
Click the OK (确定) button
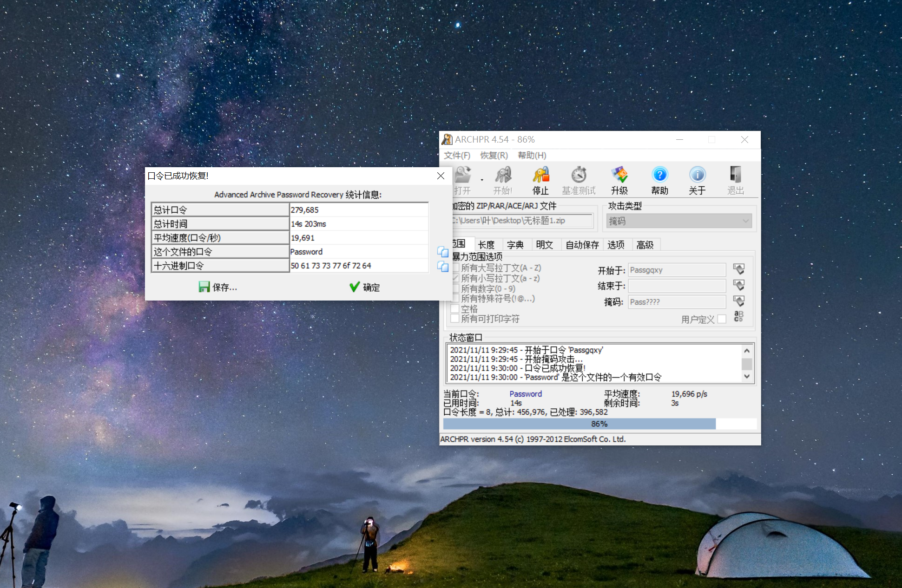365,287
